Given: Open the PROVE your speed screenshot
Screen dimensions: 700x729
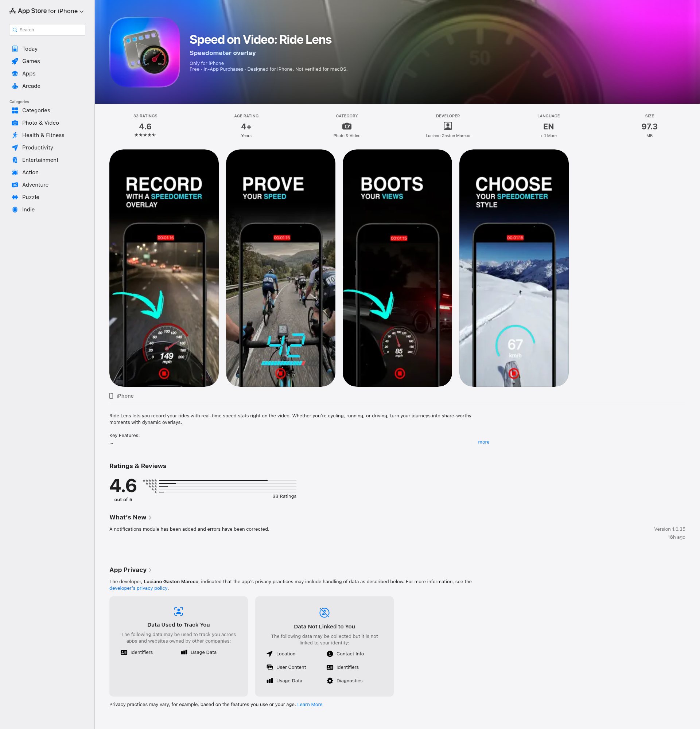Looking at the screenshot, I should [280, 268].
